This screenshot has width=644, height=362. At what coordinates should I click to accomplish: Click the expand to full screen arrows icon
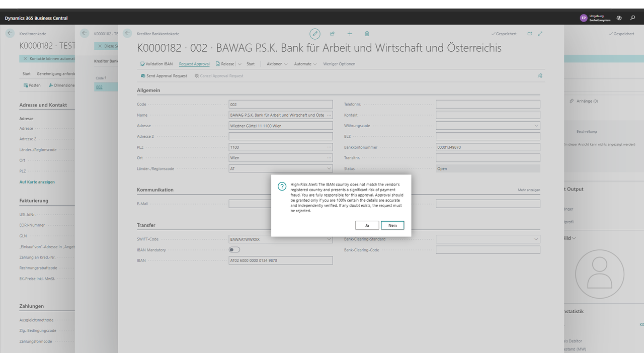(540, 34)
